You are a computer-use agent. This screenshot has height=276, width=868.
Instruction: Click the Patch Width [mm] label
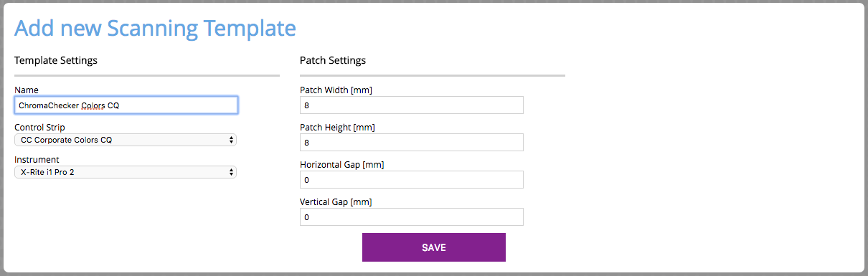click(336, 90)
